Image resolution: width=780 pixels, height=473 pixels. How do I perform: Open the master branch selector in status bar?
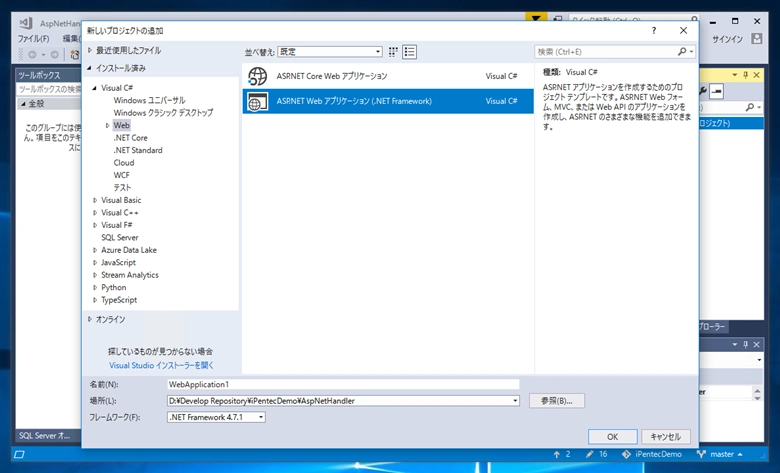(720, 454)
